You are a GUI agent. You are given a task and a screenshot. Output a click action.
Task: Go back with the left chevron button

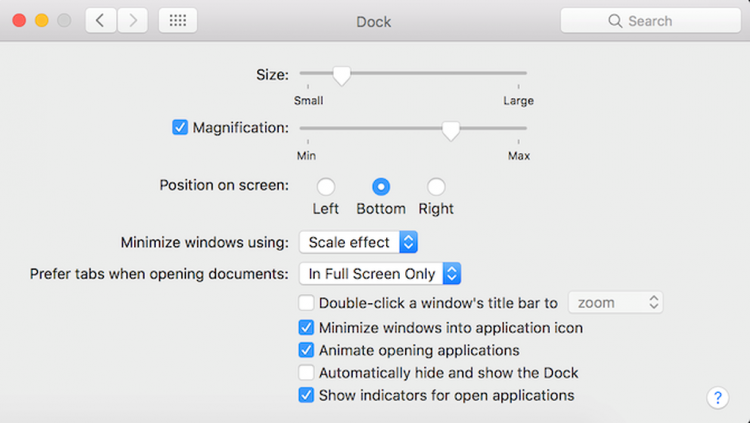[x=100, y=21]
